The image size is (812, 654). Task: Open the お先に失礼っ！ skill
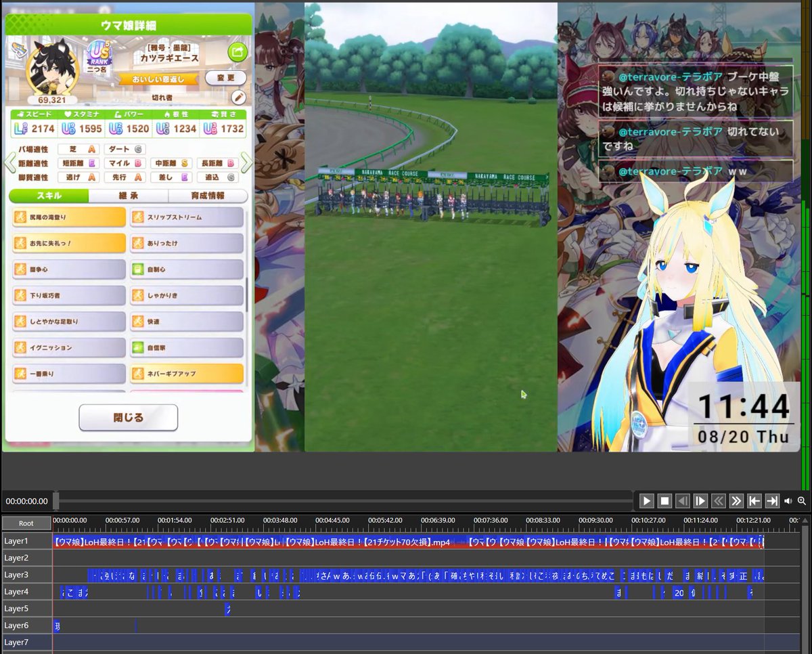click(69, 243)
